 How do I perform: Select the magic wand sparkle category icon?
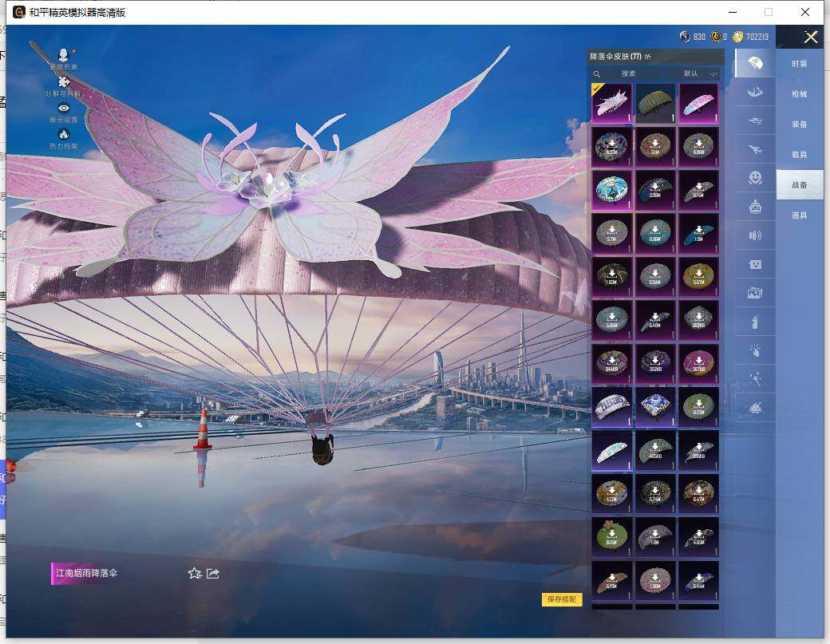click(755, 378)
